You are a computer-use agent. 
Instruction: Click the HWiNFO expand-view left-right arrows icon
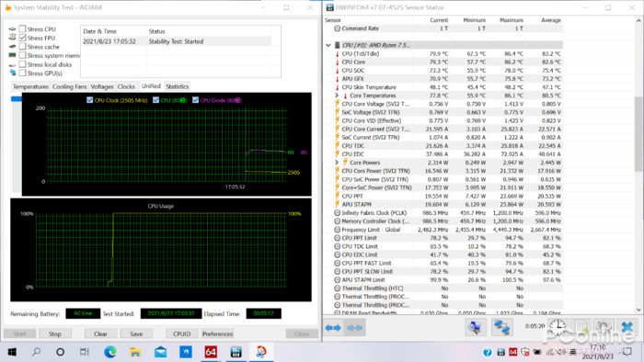(x=333, y=328)
